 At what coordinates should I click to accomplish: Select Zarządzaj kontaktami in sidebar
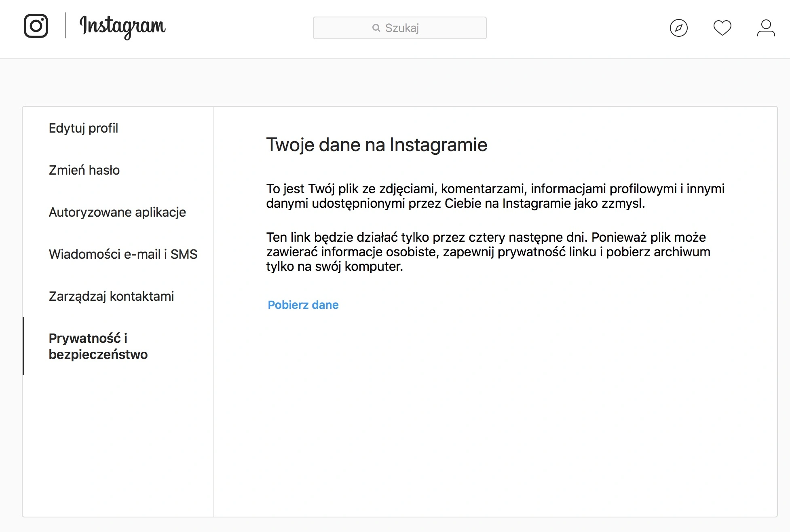111,296
